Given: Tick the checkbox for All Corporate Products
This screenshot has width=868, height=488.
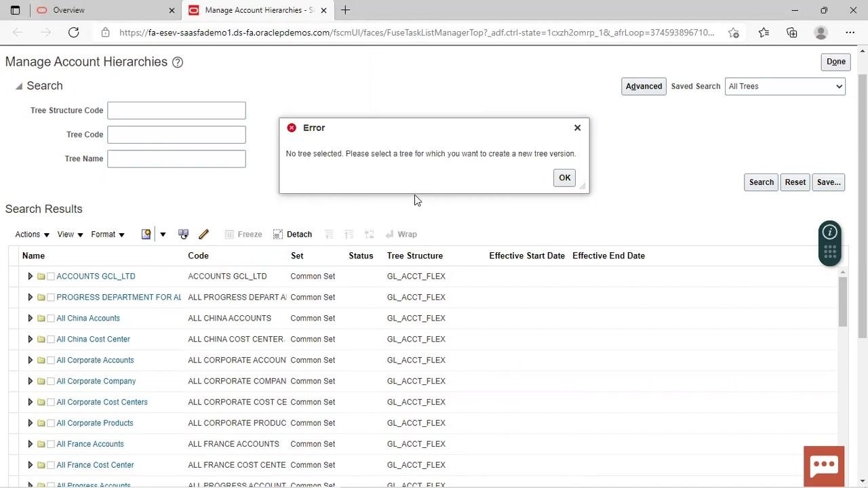Looking at the screenshot, I should [x=51, y=424].
